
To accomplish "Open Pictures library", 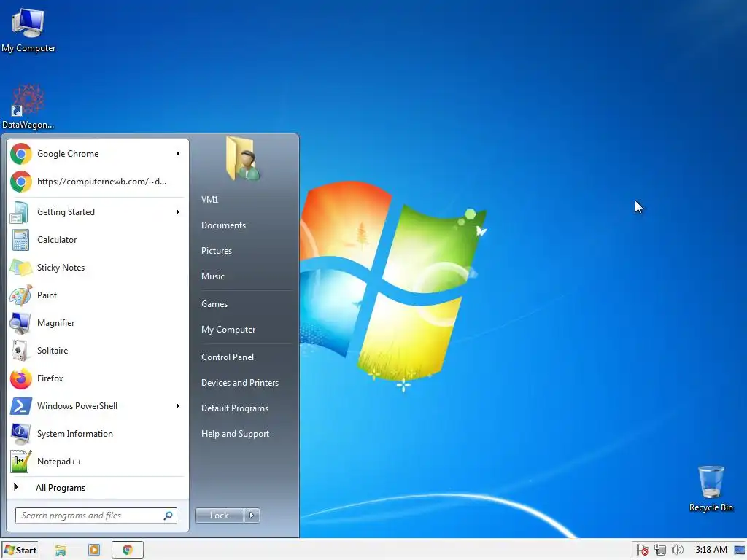I will coord(216,251).
